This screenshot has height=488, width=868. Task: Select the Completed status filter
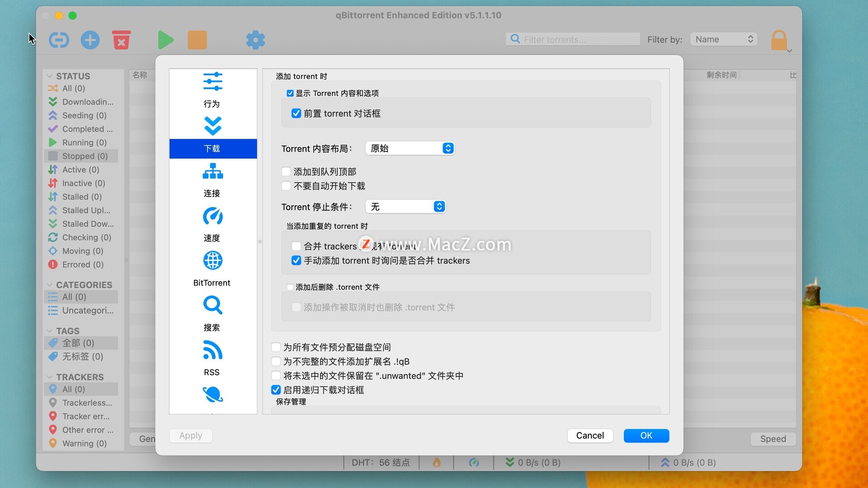[81, 129]
